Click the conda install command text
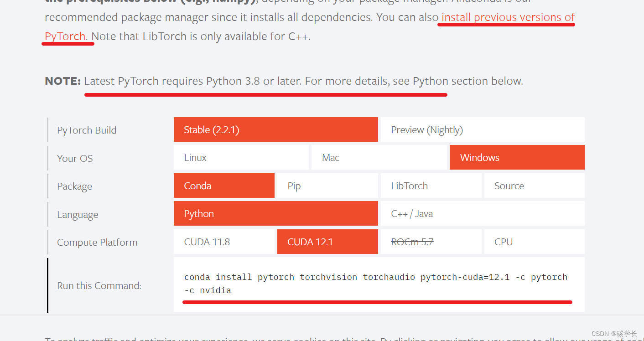This screenshot has width=644, height=341. 376,284
